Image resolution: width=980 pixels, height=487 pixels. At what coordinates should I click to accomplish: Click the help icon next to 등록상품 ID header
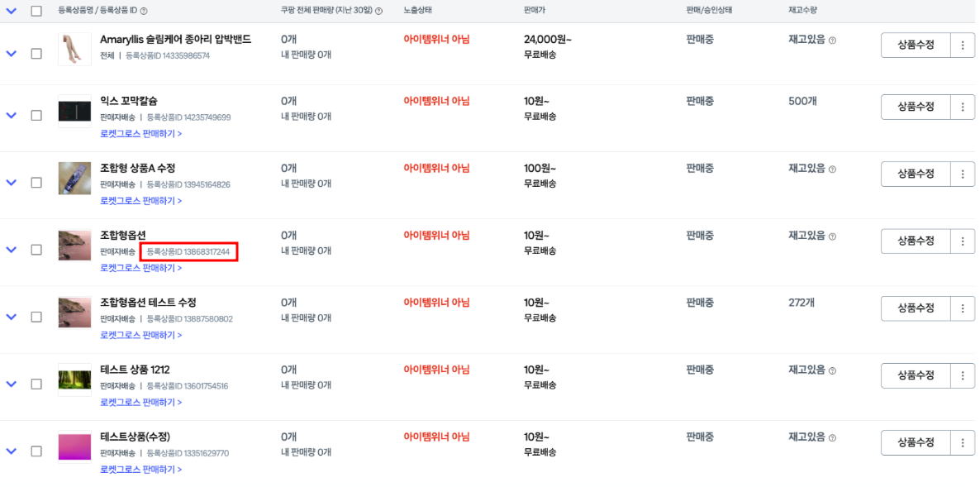click(145, 12)
